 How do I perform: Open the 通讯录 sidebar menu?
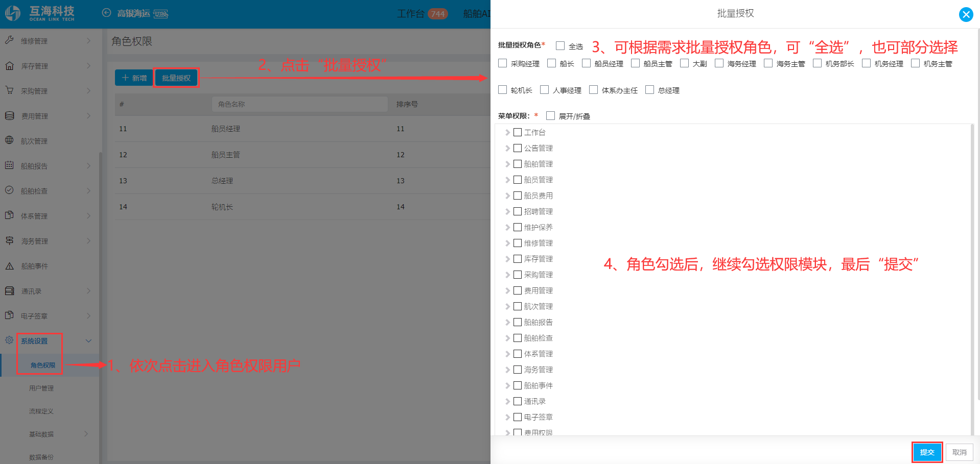pos(50,291)
